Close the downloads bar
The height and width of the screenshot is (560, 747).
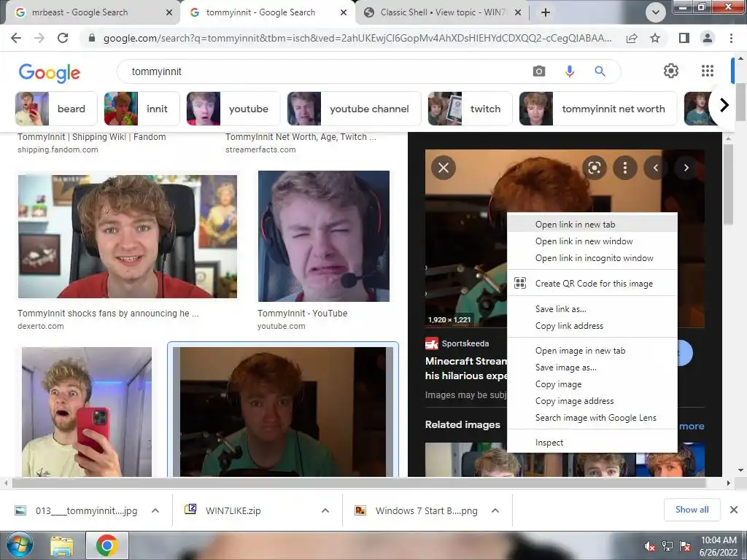click(x=734, y=510)
